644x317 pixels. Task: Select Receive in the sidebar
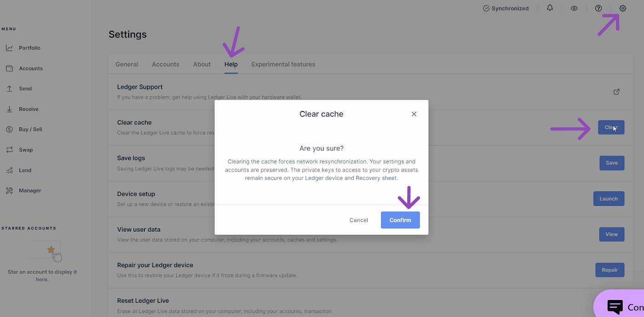pyautogui.click(x=29, y=109)
